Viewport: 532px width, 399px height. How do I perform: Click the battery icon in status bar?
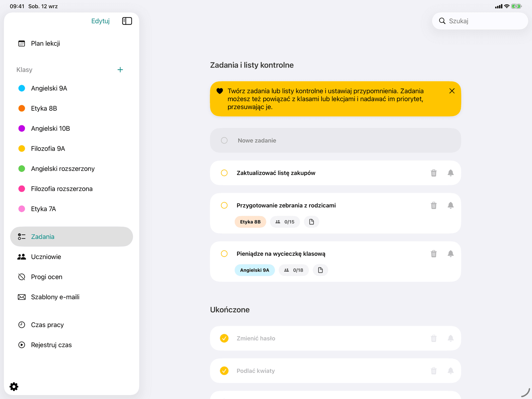tap(516, 6)
